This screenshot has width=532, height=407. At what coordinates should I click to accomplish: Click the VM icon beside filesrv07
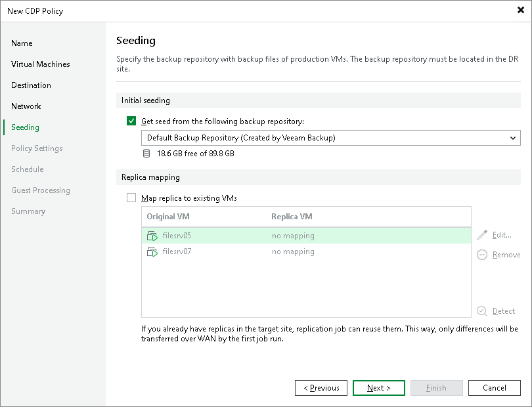point(152,251)
